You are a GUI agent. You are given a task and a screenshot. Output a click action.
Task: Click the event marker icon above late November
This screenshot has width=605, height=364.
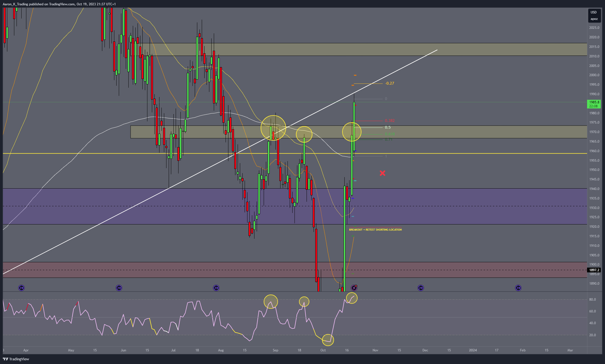point(421,288)
